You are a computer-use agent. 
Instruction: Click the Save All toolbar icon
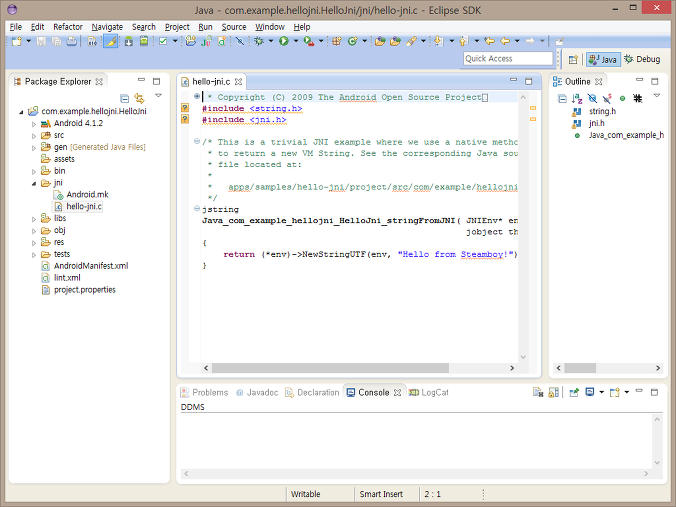click(x=56, y=41)
